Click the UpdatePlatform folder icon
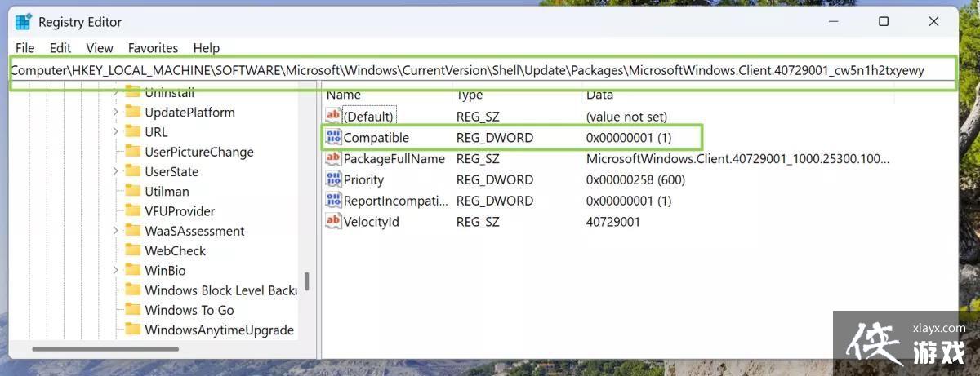 click(133, 112)
